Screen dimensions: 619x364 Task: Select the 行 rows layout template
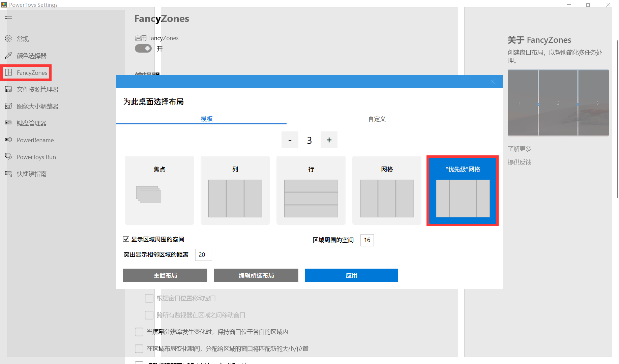pos(311,190)
